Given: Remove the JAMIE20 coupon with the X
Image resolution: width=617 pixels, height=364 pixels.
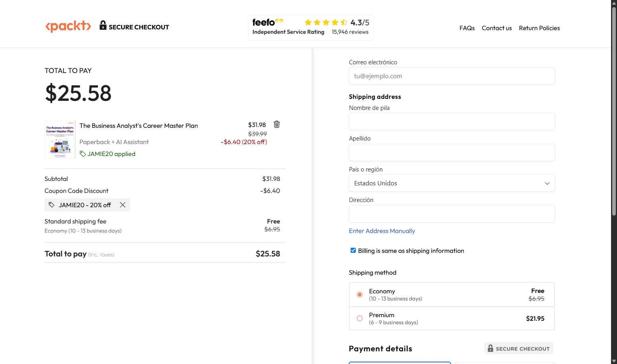Looking at the screenshot, I should pyautogui.click(x=123, y=205).
